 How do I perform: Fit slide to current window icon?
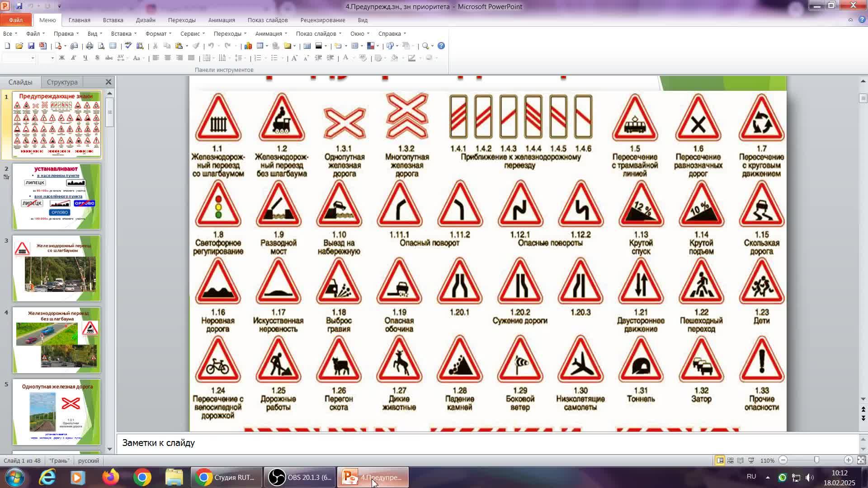coord(861,460)
